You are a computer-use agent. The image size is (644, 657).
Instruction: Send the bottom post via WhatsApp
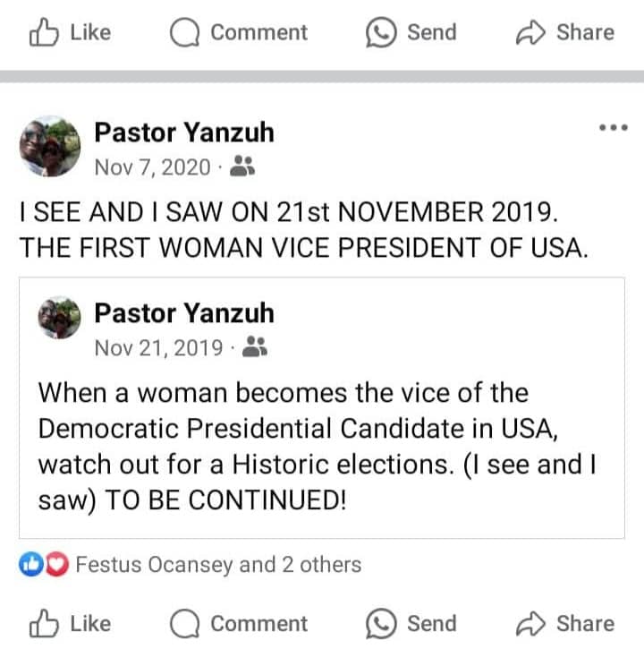coord(411,624)
